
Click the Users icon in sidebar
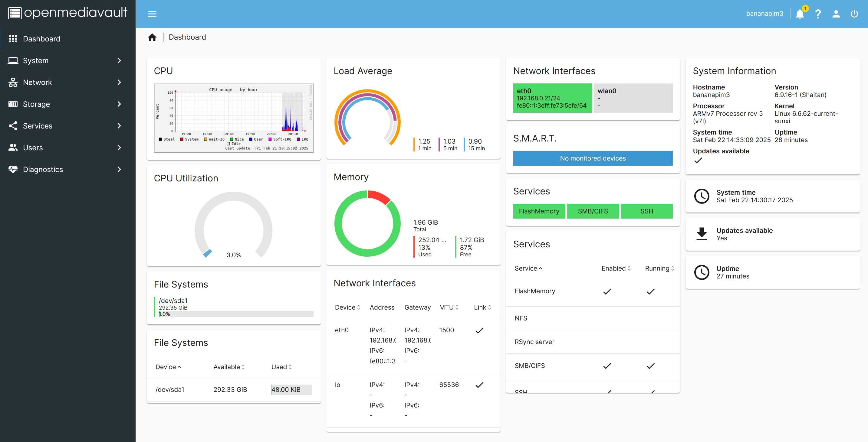click(x=13, y=148)
